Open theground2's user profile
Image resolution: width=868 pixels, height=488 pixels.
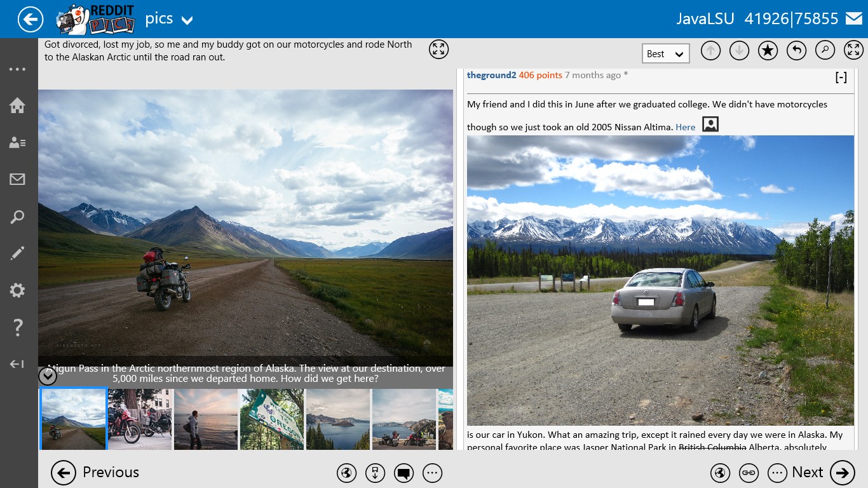pyautogui.click(x=492, y=75)
